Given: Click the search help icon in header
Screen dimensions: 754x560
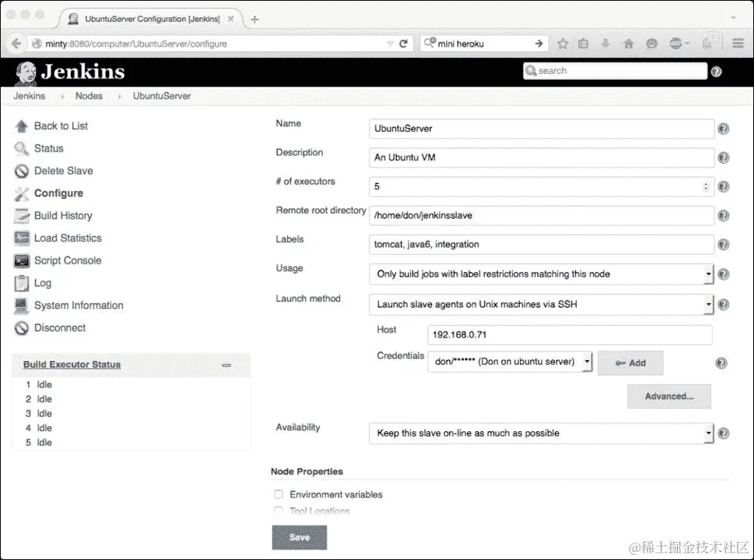Looking at the screenshot, I should 716,72.
